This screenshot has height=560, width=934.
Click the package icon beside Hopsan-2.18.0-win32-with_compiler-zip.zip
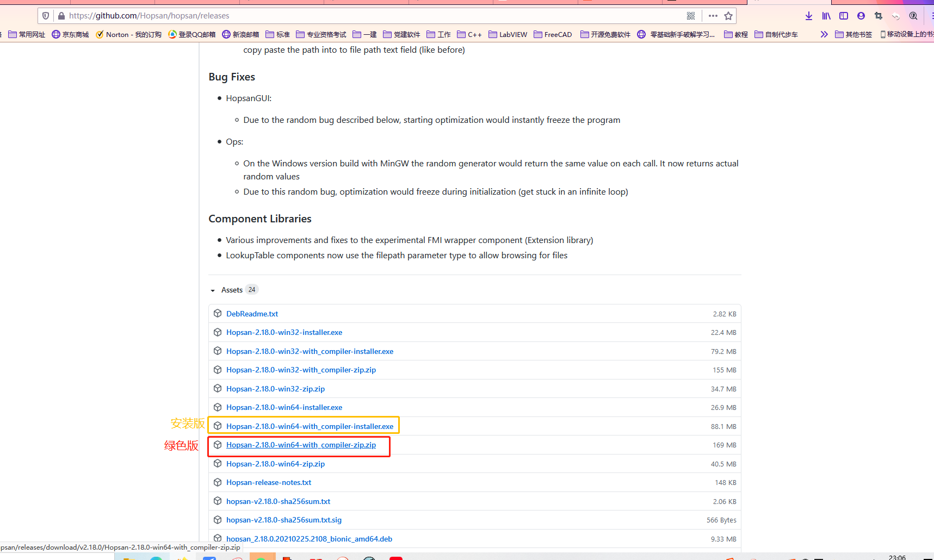click(x=218, y=370)
